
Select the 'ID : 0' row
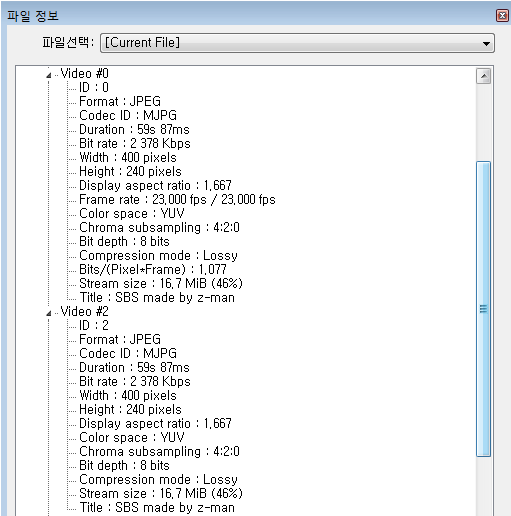pyautogui.click(x=94, y=87)
